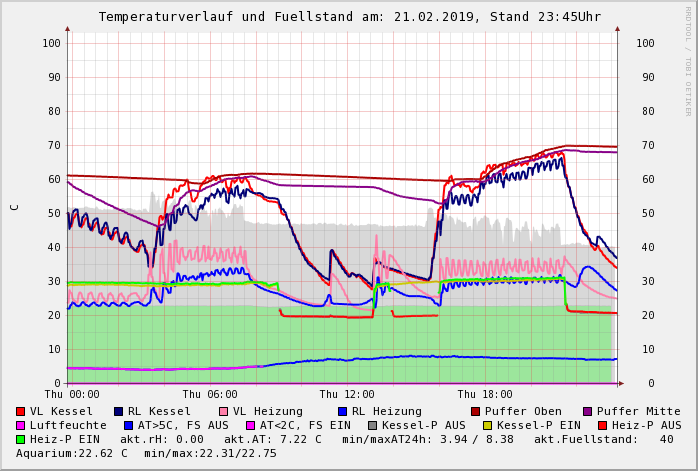
Task: Click the green Heiz-P EIN legend swatch
Action: tap(21, 439)
